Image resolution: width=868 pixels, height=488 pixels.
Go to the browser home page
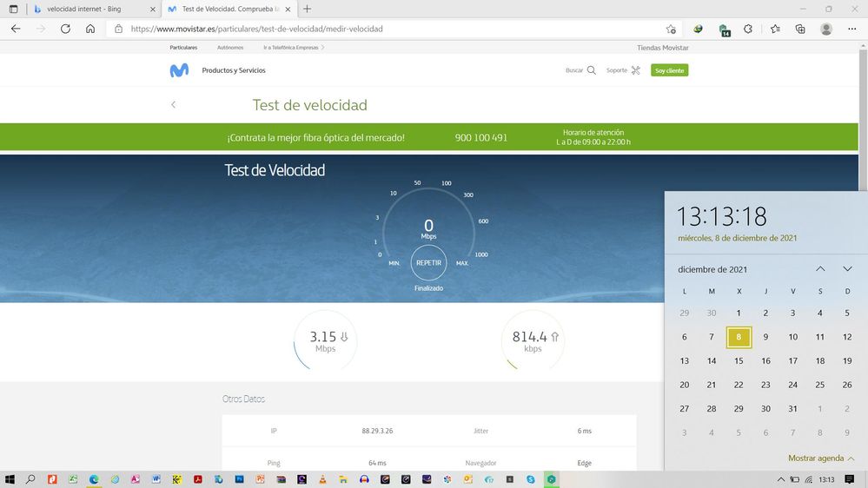pos(90,29)
